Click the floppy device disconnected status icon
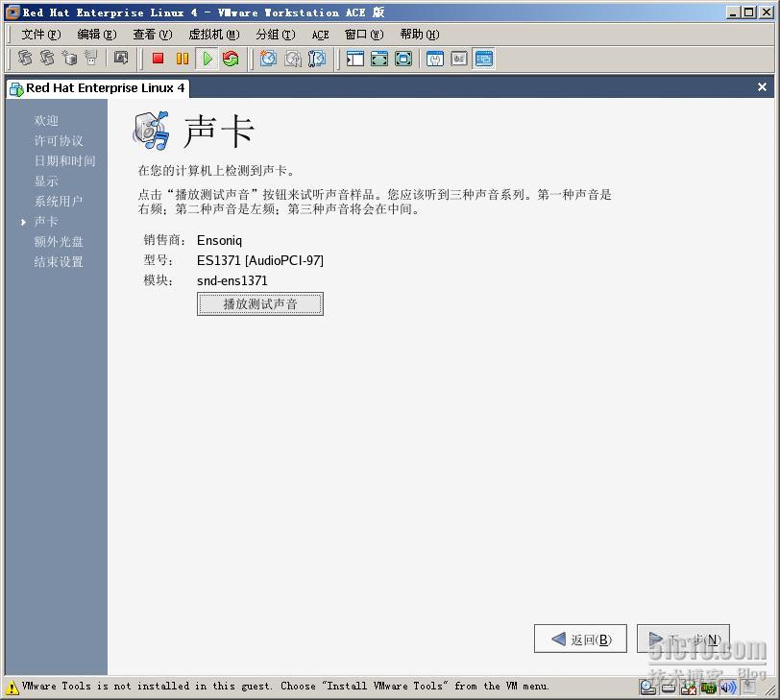This screenshot has width=780, height=700. click(x=689, y=688)
